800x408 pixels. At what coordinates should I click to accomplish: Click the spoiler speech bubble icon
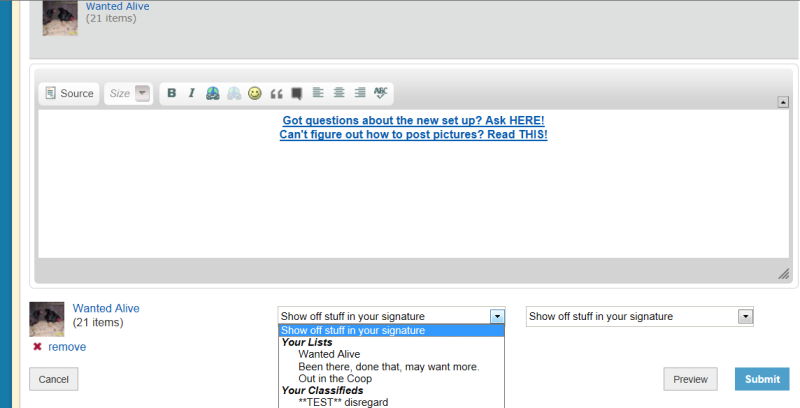[296, 93]
